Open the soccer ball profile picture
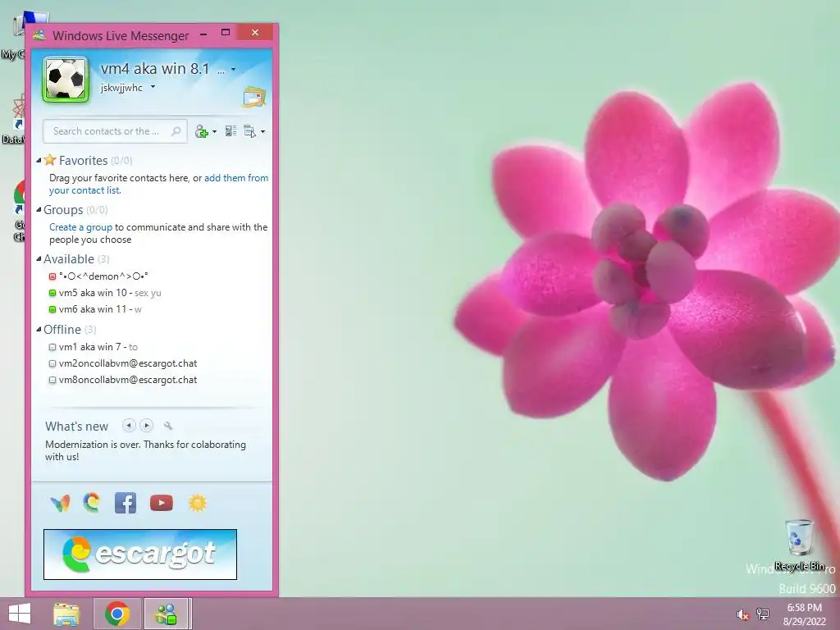 [x=66, y=80]
